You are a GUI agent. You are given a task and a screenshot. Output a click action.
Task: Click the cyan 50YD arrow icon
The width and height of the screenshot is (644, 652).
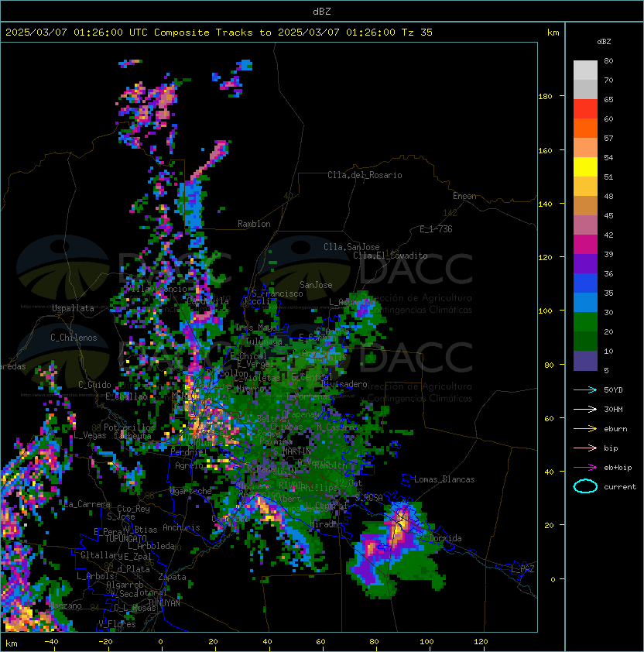[585, 389]
